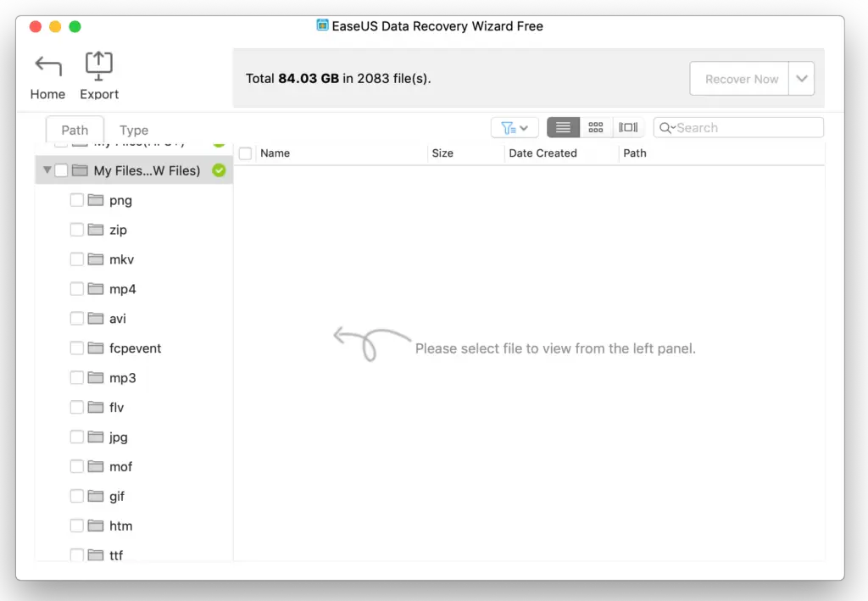This screenshot has height=601, width=868.
Task: Click green checkmark beside My Files...W Files)
Action: 220,170
